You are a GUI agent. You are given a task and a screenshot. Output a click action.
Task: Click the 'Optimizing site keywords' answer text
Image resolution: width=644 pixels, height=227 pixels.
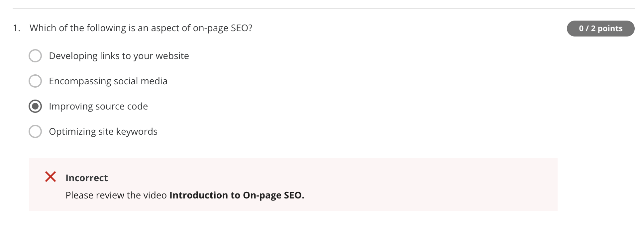click(103, 131)
